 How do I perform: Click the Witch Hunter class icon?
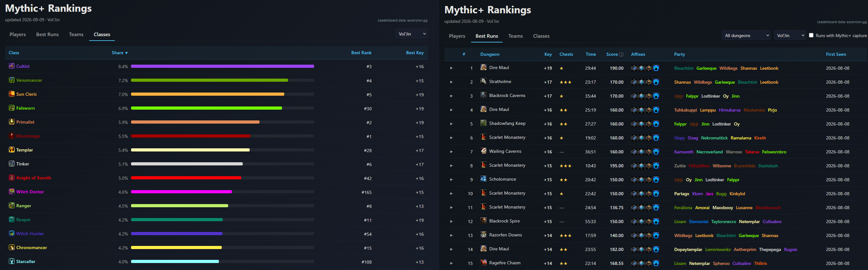(x=12, y=233)
